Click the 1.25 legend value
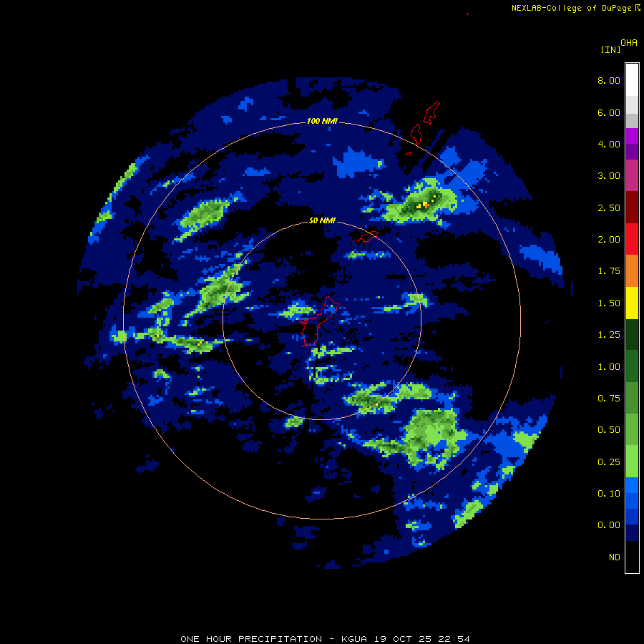644x644 pixels. 609,335
